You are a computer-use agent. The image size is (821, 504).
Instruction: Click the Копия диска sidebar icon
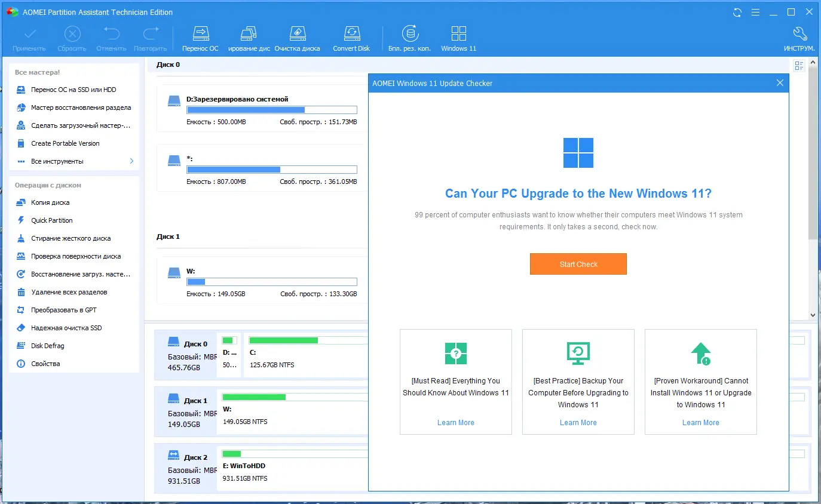pyautogui.click(x=21, y=202)
